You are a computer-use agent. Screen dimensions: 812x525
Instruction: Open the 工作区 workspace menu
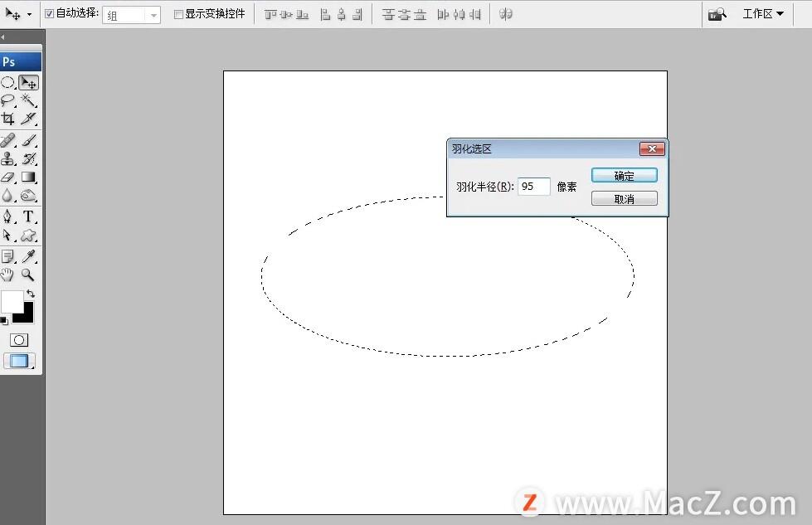click(763, 14)
